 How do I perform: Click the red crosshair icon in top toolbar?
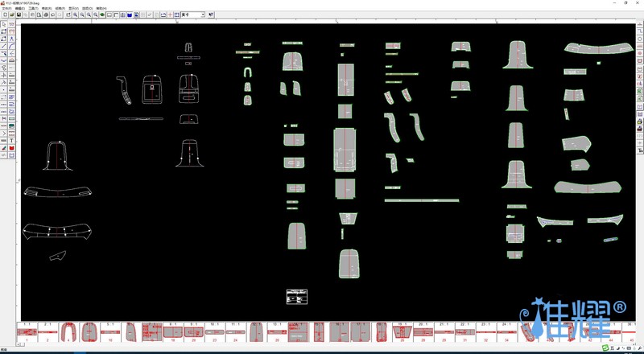(169, 14)
